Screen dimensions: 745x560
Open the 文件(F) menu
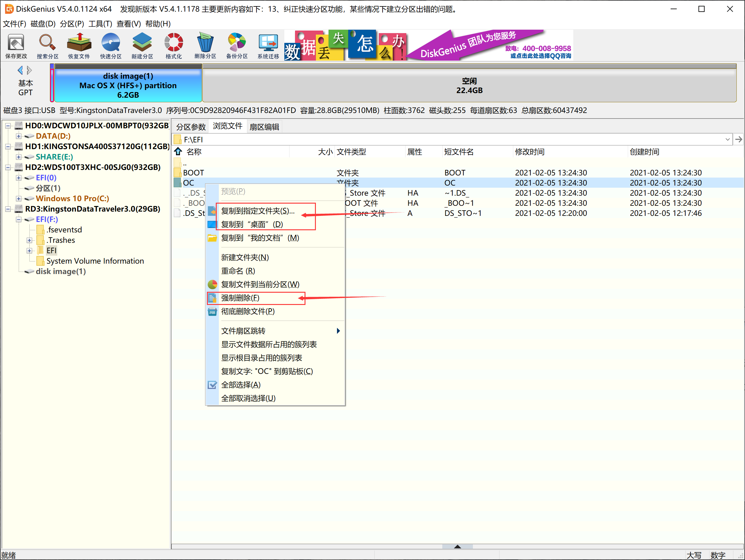[x=14, y=24]
